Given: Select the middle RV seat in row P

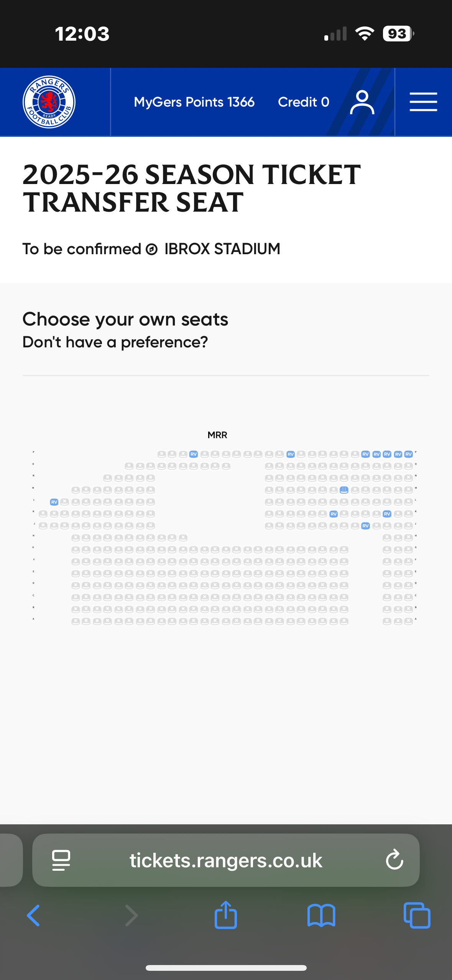Looking at the screenshot, I should click(291, 454).
